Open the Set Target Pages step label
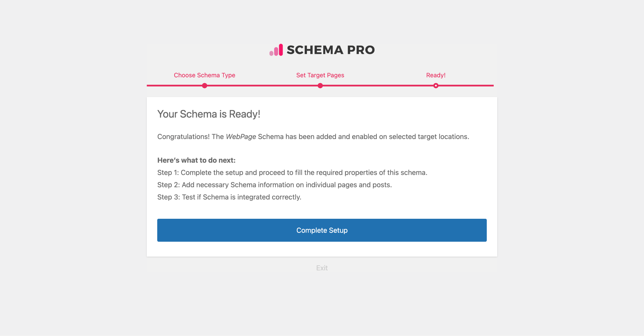The image size is (644, 336). pos(320,75)
